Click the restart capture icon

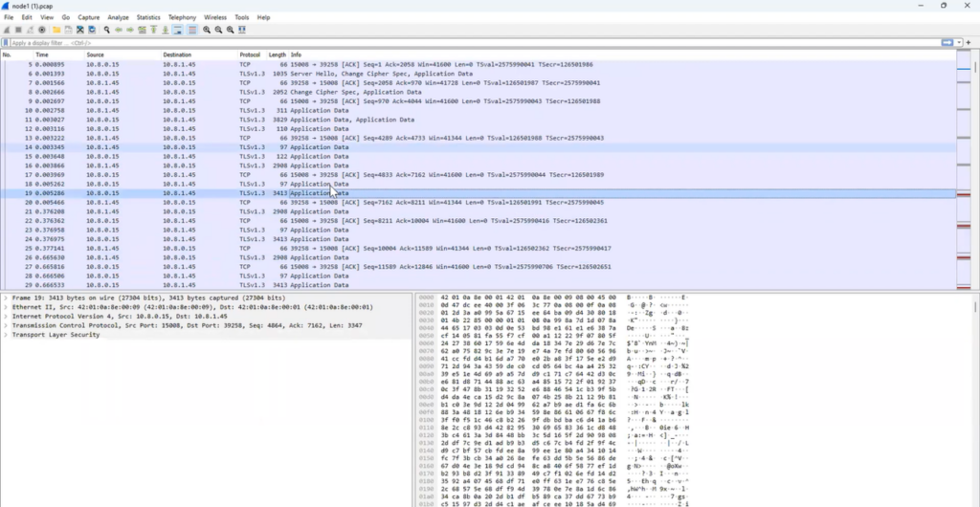point(30,30)
